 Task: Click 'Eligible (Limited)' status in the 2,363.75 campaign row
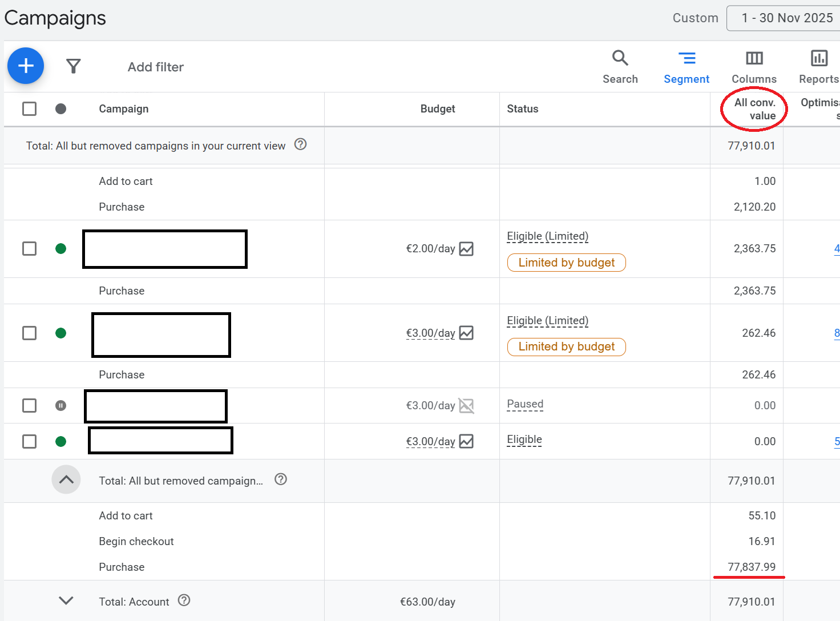coord(548,236)
